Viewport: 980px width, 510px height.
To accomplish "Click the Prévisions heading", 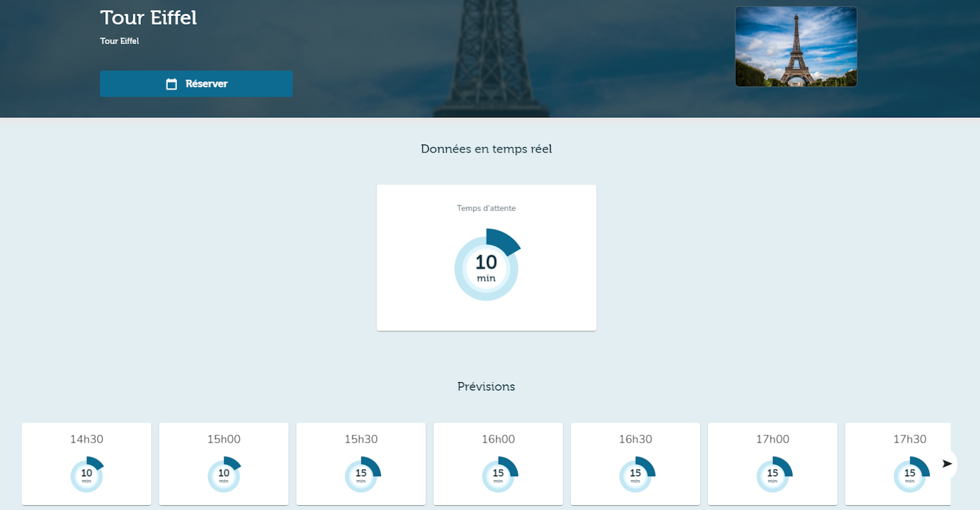I will pos(486,386).
